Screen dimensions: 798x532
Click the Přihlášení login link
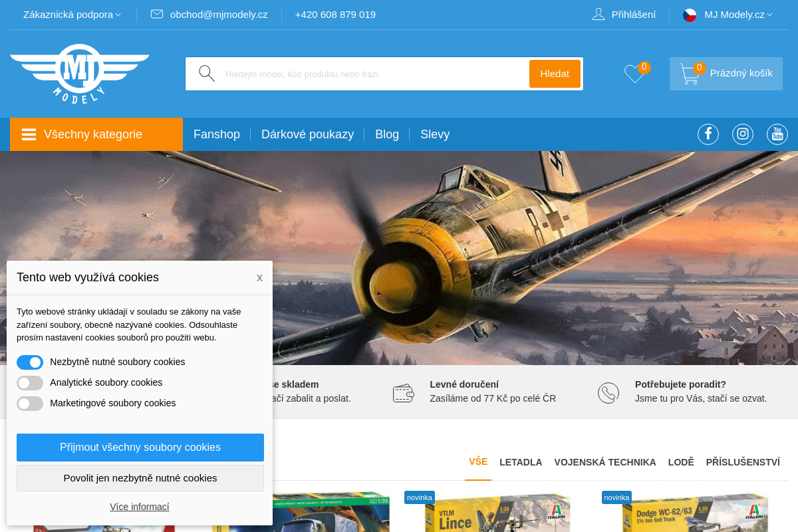(x=634, y=15)
